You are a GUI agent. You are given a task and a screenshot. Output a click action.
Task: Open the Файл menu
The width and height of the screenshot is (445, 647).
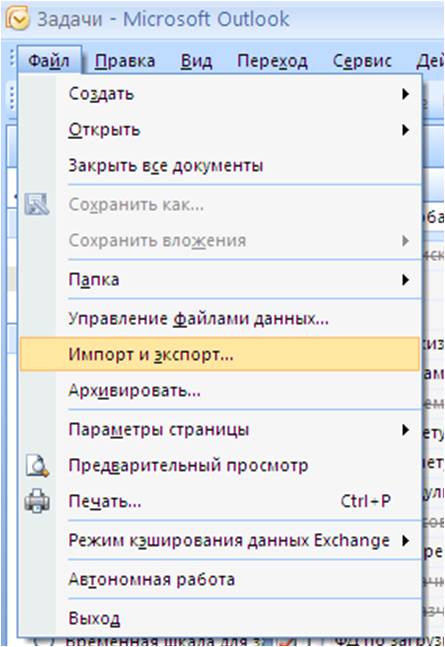tap(49, 61)
